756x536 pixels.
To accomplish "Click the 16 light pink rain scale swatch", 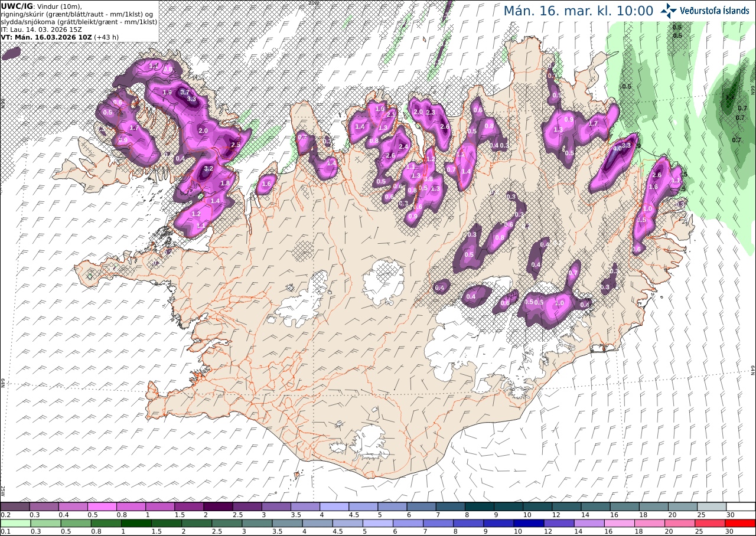I will tap(620, 523).
